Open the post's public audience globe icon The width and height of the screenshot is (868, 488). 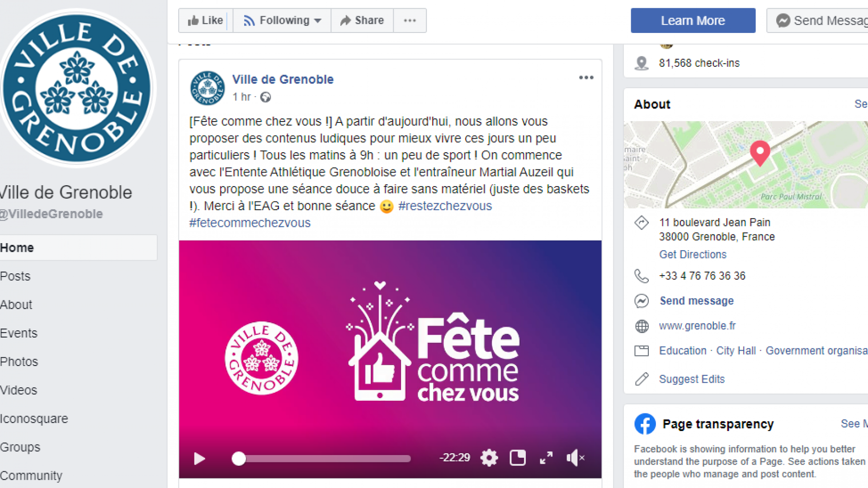265,97
